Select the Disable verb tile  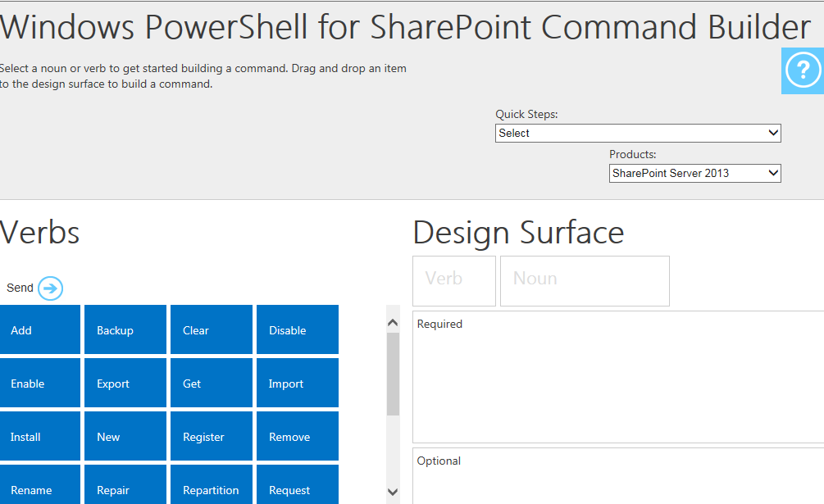298,329
